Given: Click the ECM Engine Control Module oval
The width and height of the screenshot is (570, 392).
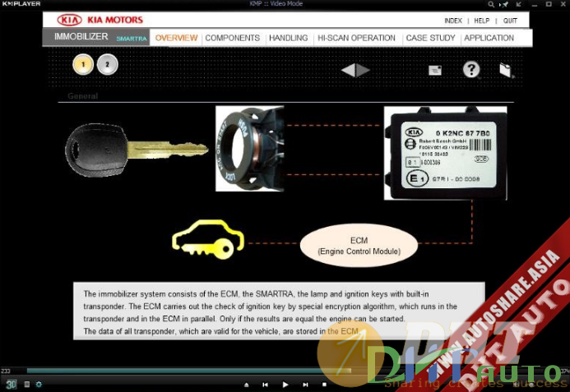Looking at the screenshot, I should tap(359, 246).
